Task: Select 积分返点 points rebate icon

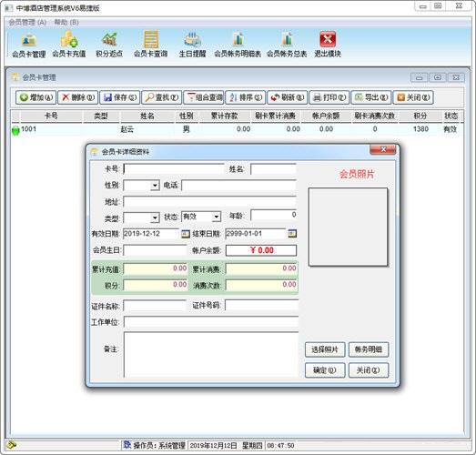Action: click(109, 45)
